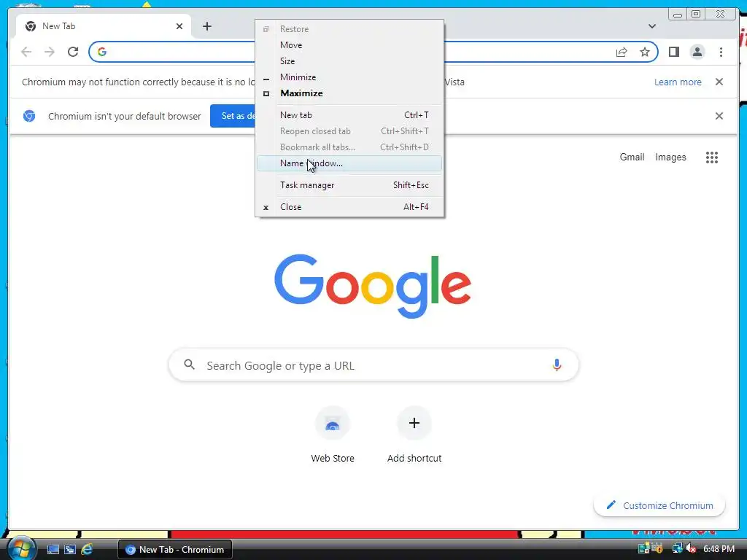Dismiss the unsupported OS warning bar

tap(719, 82)
